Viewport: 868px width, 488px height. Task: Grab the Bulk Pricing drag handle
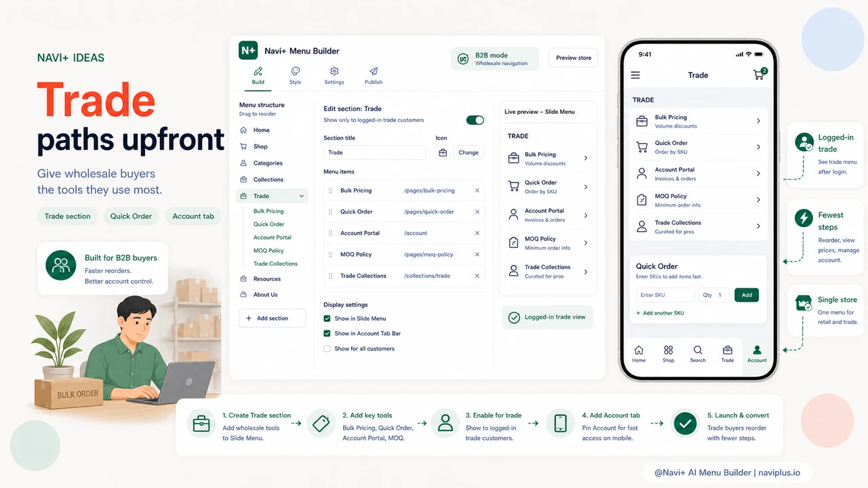point(331,191)
